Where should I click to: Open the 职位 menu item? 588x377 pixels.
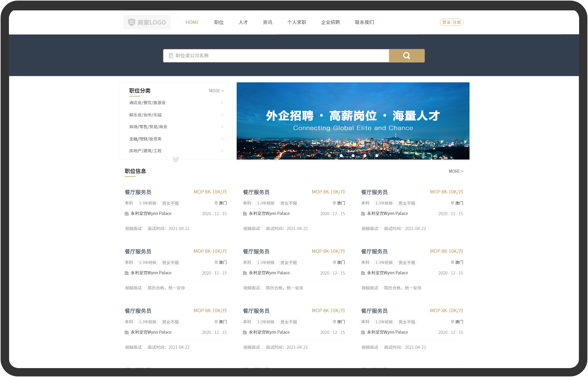[x=219, y=22]
